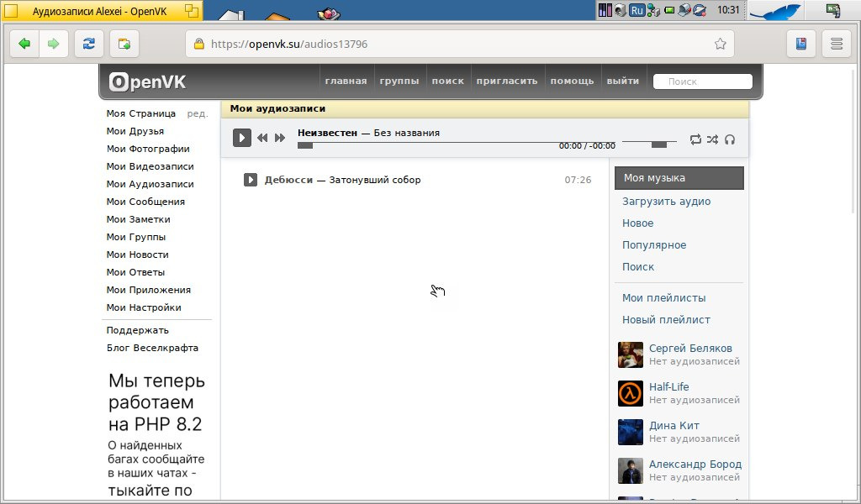Viewport: 861px width, 504px height.
Task: Open Мои Видеозаписи
Action: coord(150,166)
